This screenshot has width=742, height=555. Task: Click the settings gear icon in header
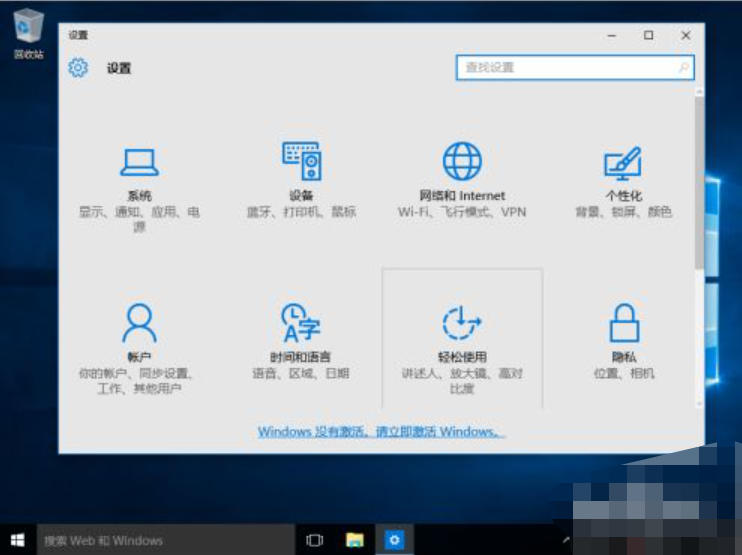coord(78,68)
